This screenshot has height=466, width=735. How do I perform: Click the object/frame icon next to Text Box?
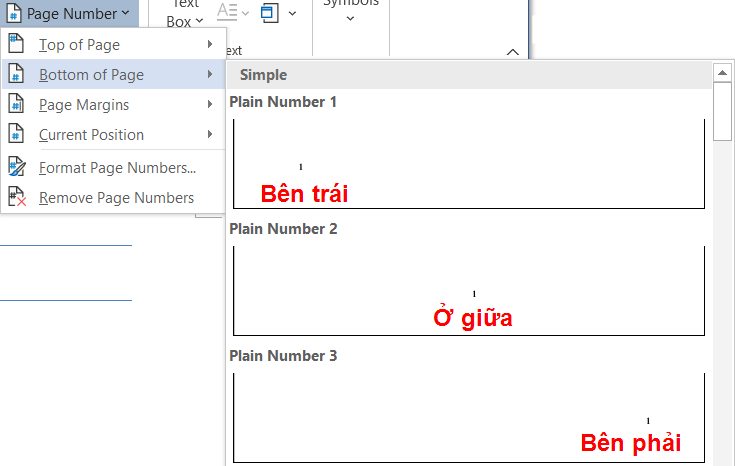tap(270, 13)
